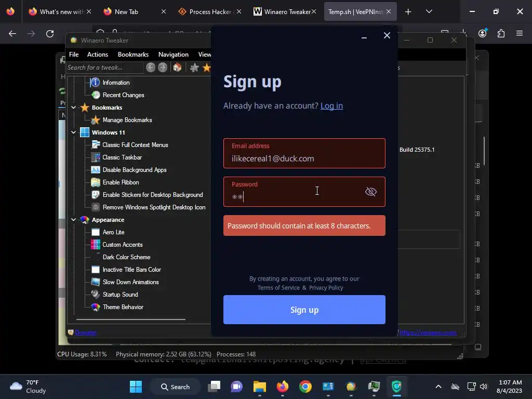Minimize the VeePN sign up window
This screenshot has width=532, height=399.
coord(364,36)
